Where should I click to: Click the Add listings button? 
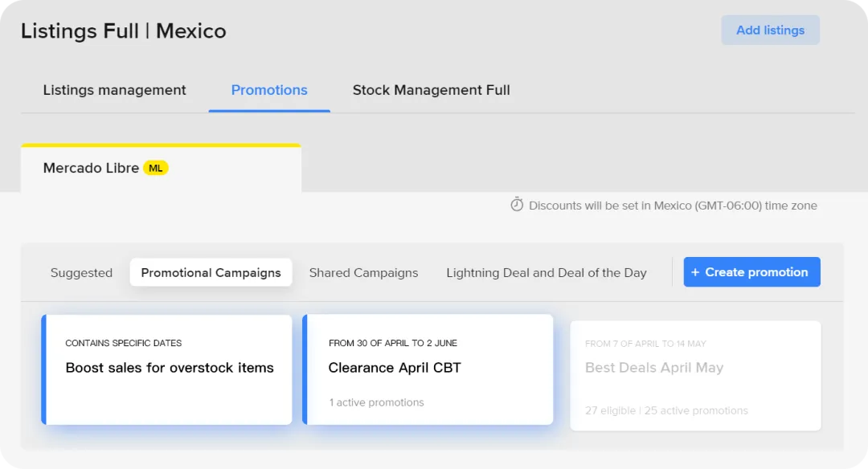point(770,30)
